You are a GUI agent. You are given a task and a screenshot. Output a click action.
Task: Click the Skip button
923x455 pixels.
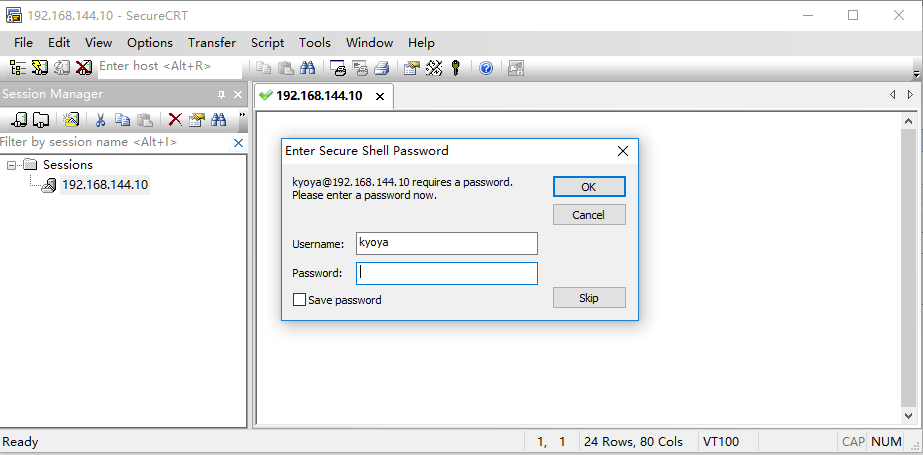[589, 298]
